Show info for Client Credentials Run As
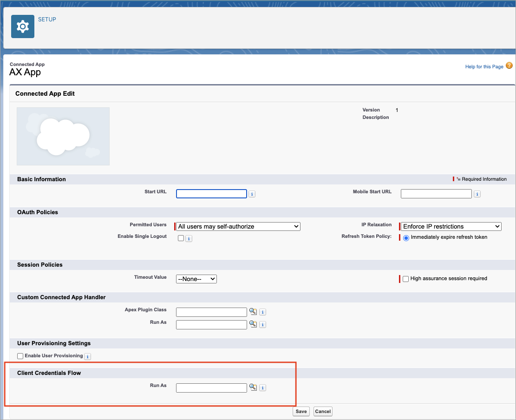This screenshot has height=420, width=516. pos(262,388)
